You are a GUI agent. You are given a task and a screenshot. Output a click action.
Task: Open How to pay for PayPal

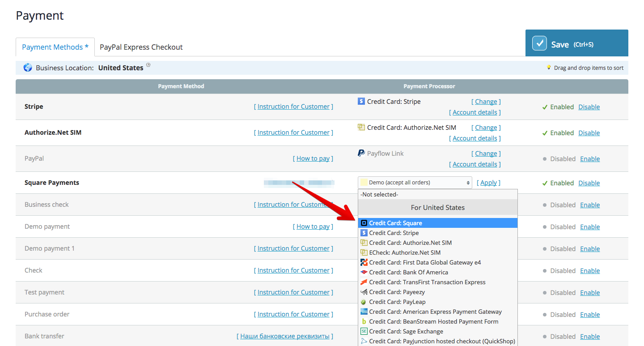point(313,158)
